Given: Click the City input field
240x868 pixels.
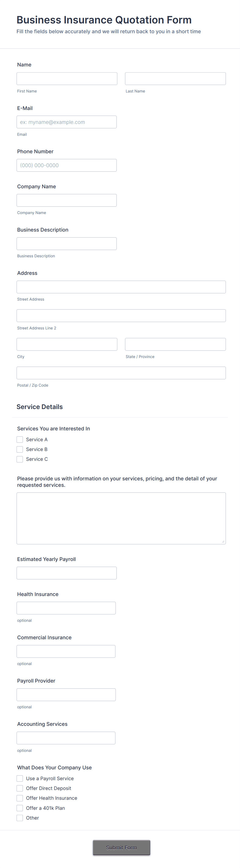Looking at the screenshot, I should pyautogui.click(x=67, y=344).
